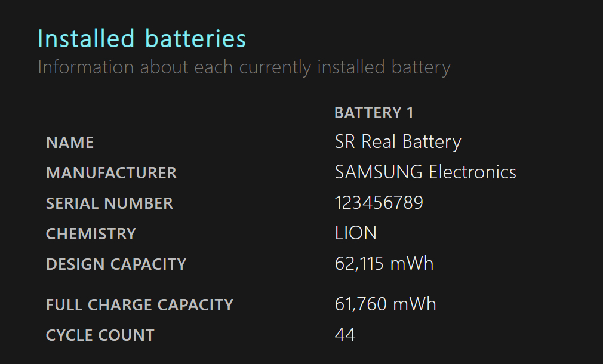Viewport: 603px width, 364px height.
Task: Select the DESIGN CAPACITY row label
Action: [x=116, y=264]
